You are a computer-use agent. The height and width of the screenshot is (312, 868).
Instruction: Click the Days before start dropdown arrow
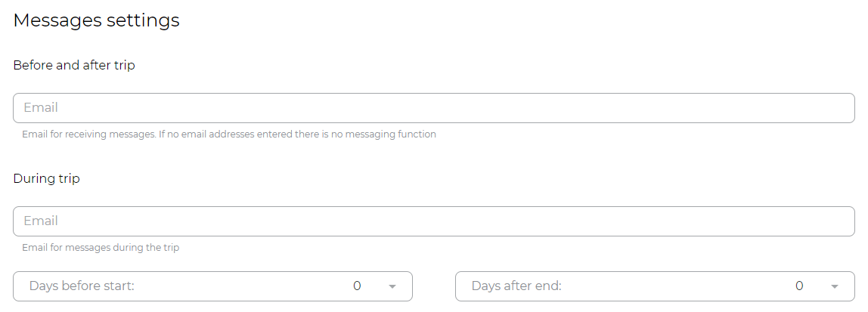click(x=392, y=286)
